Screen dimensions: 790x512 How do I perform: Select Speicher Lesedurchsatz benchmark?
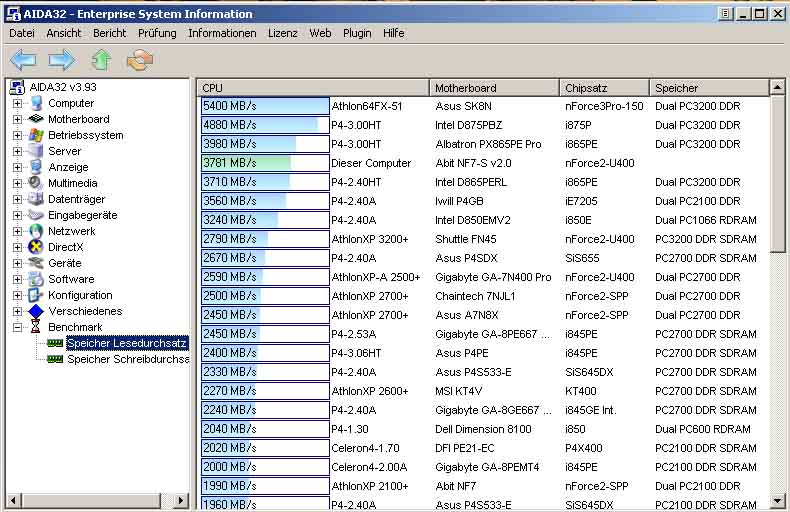coord(127,343)
